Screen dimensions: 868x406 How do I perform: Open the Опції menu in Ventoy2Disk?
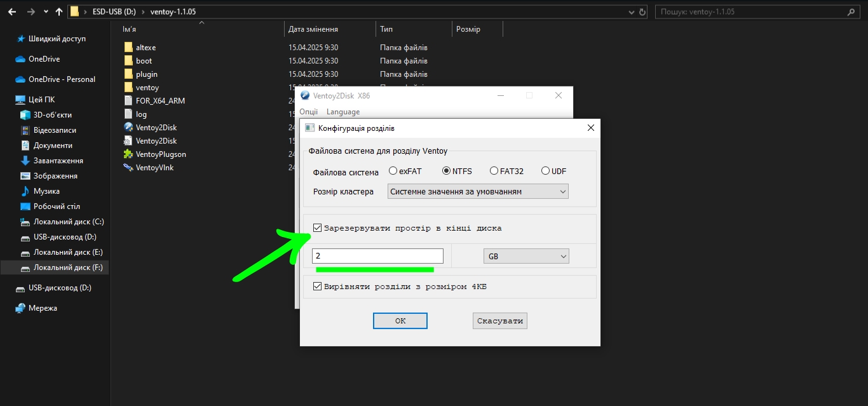[308, 112]
